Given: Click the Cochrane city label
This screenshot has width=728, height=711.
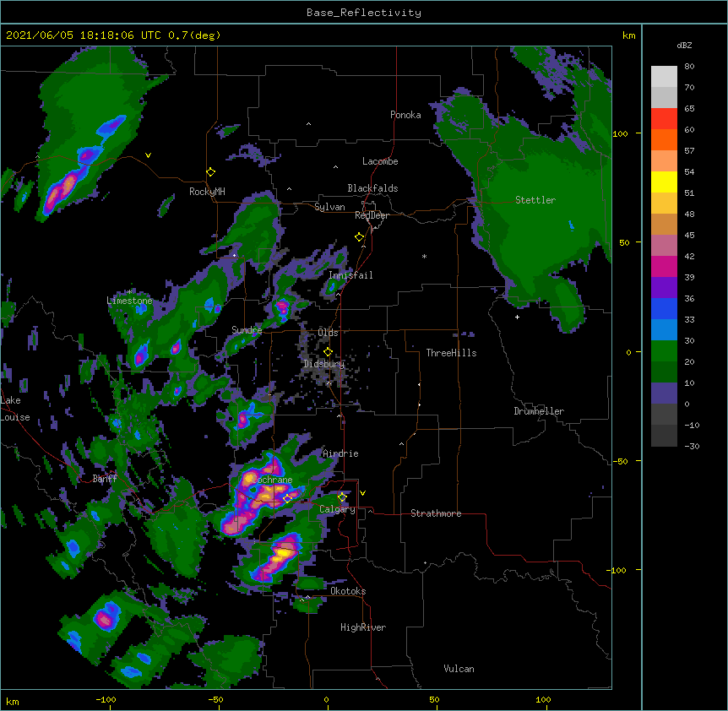Looking at the screenshot, I should pos(272,480).
